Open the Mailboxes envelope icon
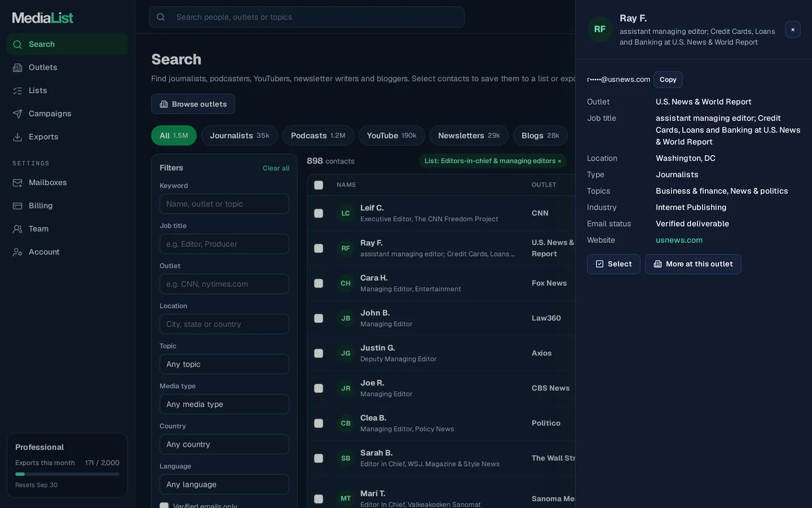The image size is (812, 508). coord(17,182)
